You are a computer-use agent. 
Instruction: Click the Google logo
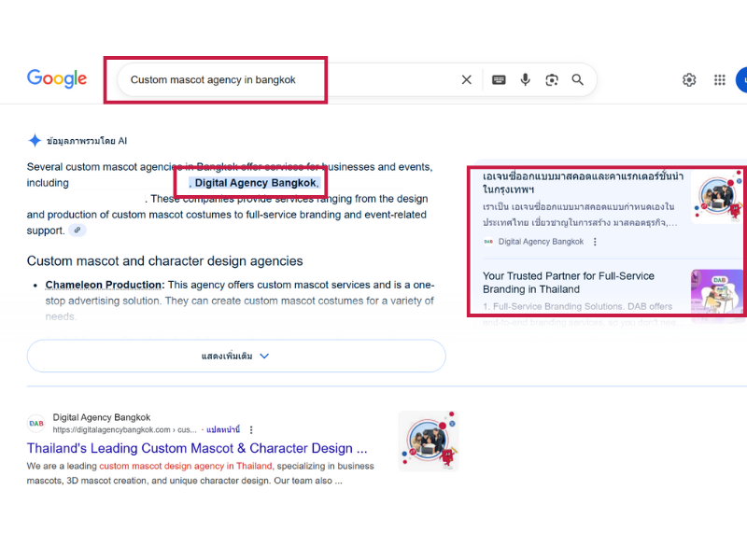click(x=57, y=79)
